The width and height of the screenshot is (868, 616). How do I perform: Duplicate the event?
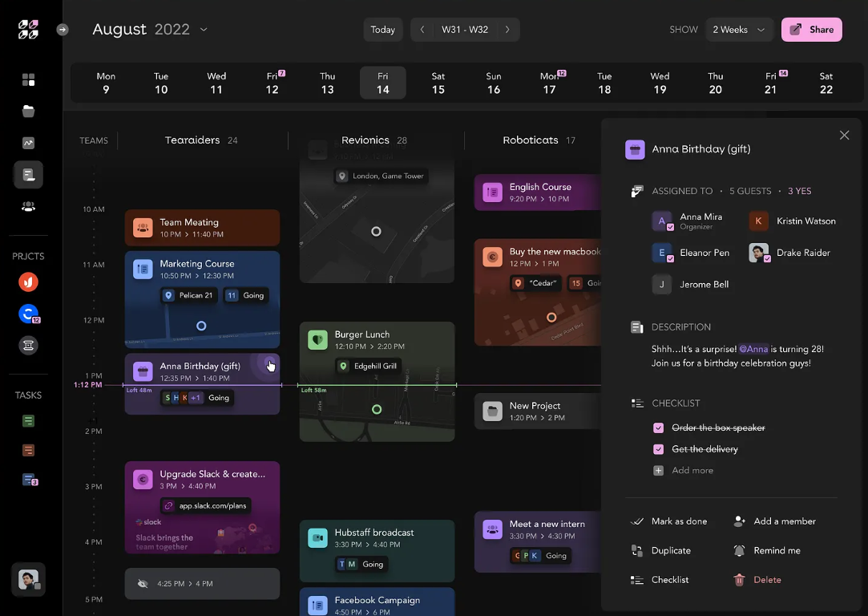[661, 551]
